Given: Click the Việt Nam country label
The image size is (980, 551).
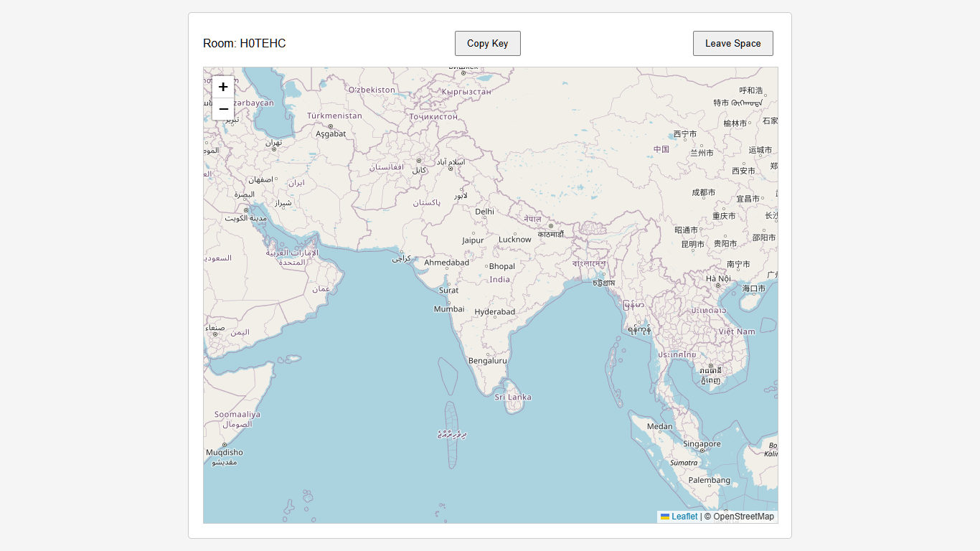Looking at the screenshot, I should point(737,331).
